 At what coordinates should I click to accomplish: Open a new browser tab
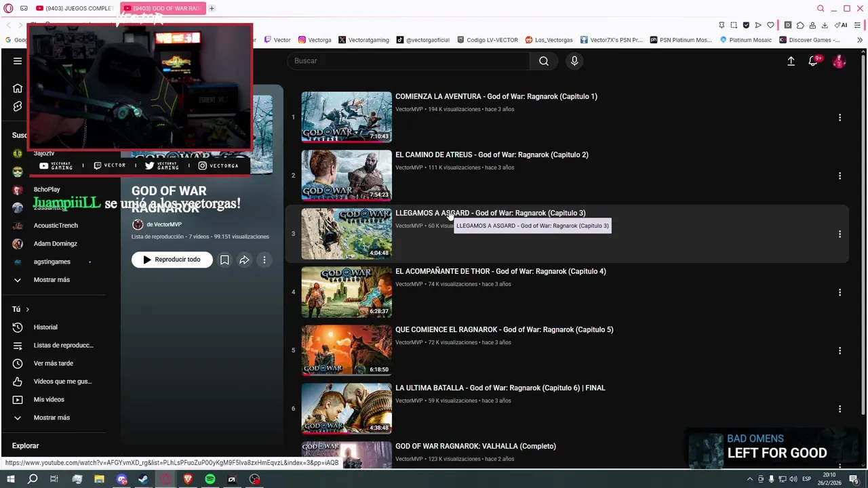click(x=212, y=8)
